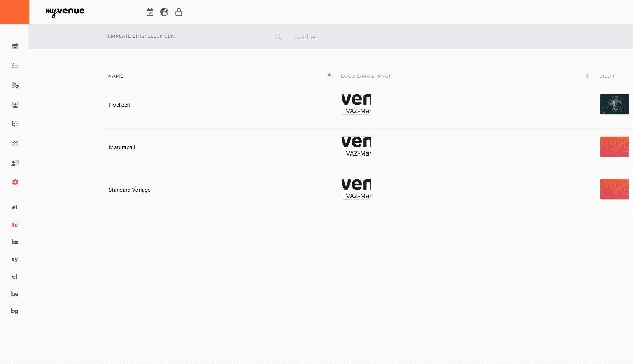Sort by Logo E-Mail (PNG) column arrows
This screenshot has height=364, width=633.
587,76
